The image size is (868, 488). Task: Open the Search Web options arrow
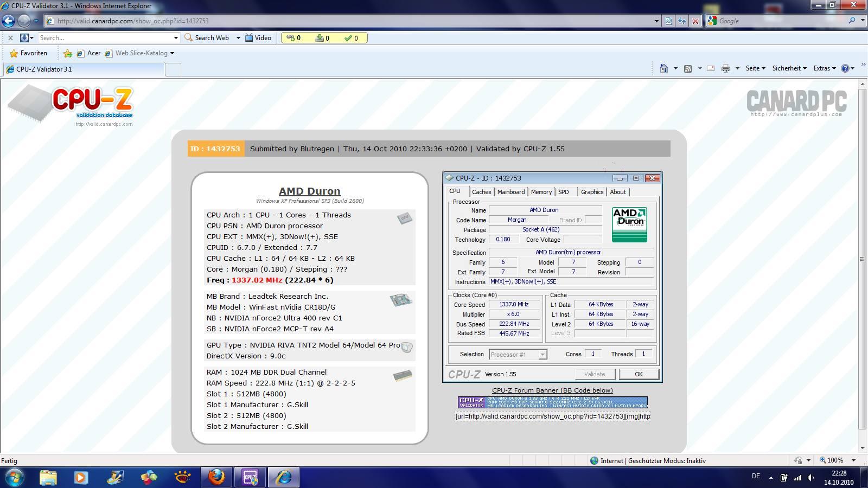[x=238, y=38]
